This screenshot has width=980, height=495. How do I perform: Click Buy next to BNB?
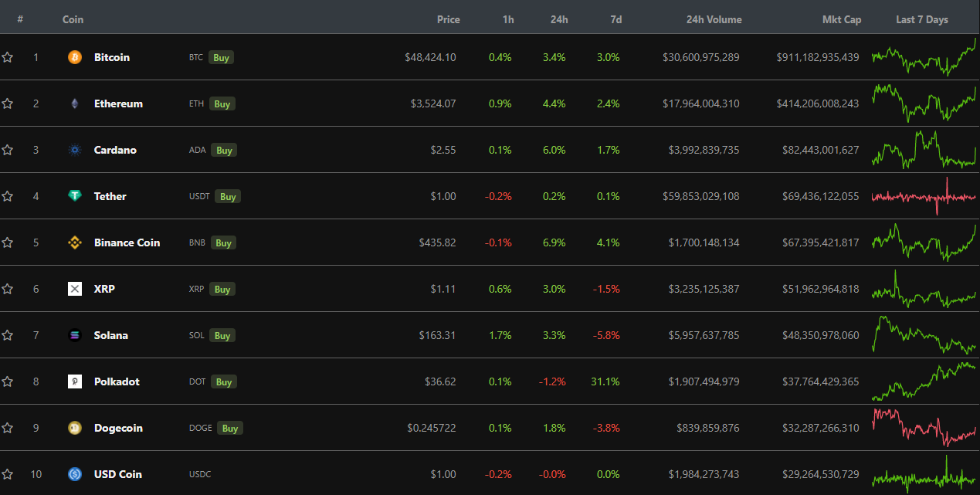(x=223, y=242)
